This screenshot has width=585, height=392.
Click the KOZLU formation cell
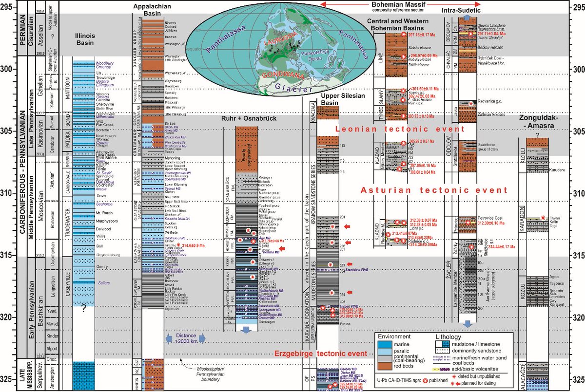522,290
